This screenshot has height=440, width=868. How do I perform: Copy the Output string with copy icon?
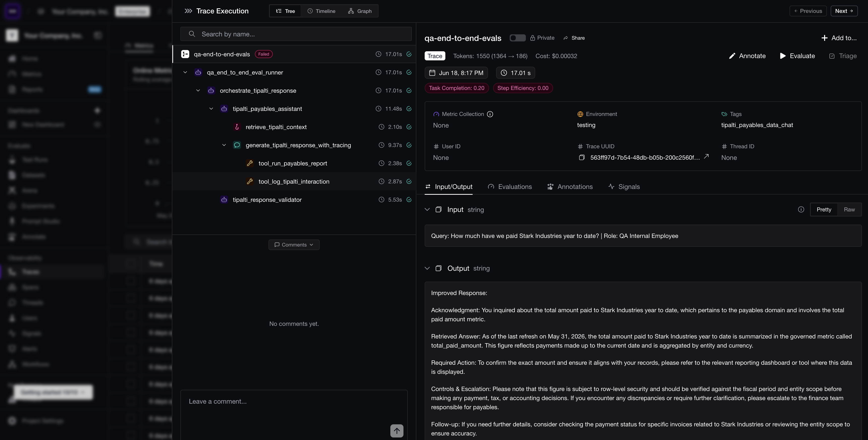438,268
